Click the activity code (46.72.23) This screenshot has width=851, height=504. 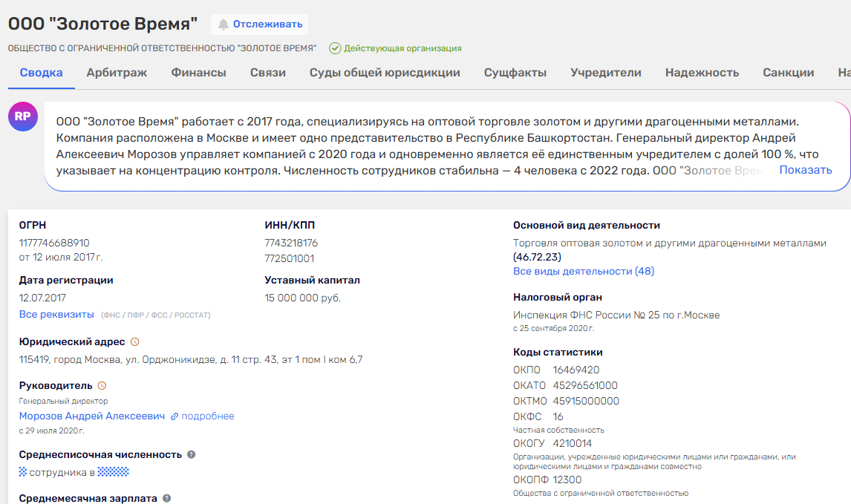(x=538, y=257)
